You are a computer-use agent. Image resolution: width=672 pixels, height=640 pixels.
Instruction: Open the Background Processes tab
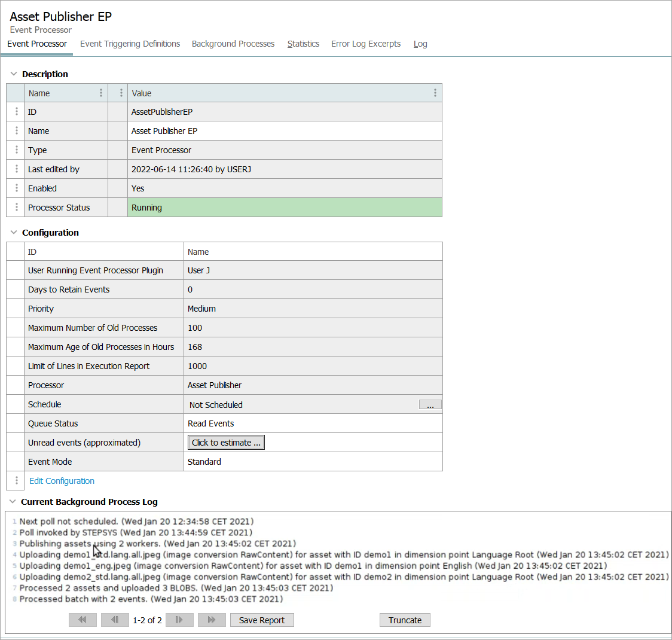click(233, 44)
